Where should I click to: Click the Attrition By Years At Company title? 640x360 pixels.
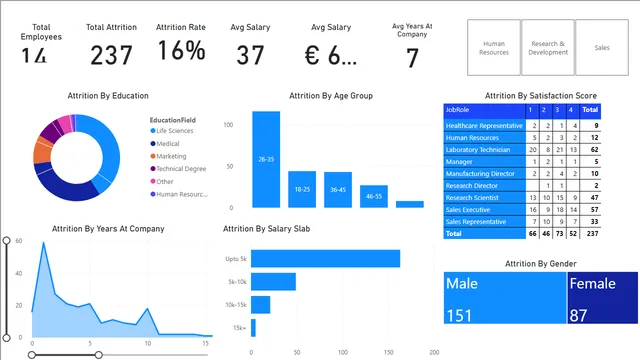click(x=108, y=229)
